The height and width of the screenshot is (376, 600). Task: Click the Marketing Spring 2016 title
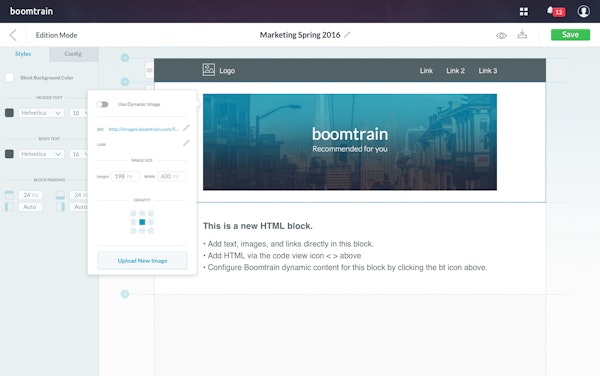(300, 35)
